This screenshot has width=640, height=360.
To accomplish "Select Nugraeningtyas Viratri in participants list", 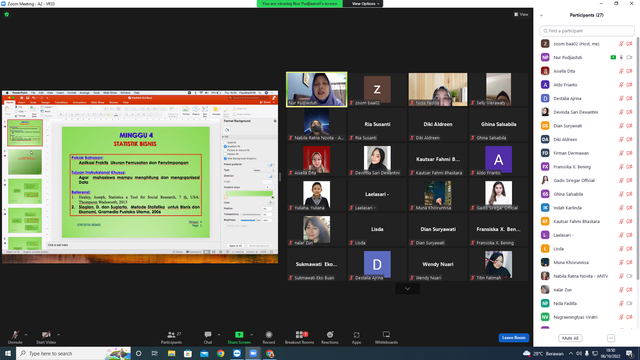I will point(587,317).
